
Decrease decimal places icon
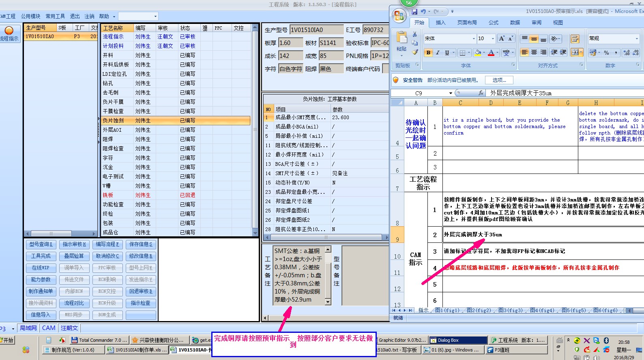(635, 52)
